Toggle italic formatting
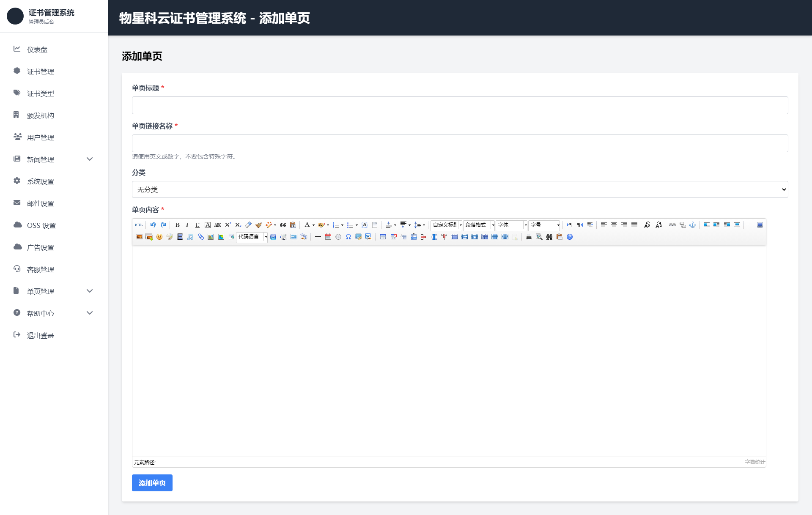812x515 pixels. coord(187,225)
